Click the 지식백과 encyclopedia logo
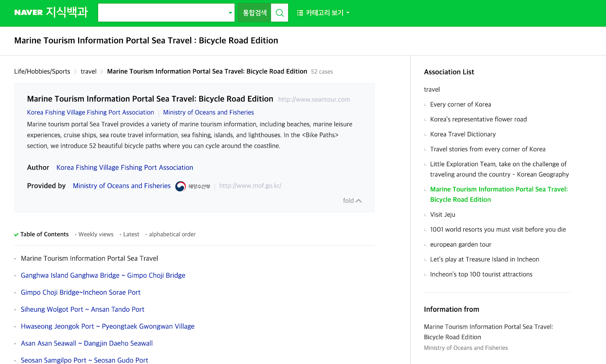This screenshot has height=364, width=606. tap(67, 12)
